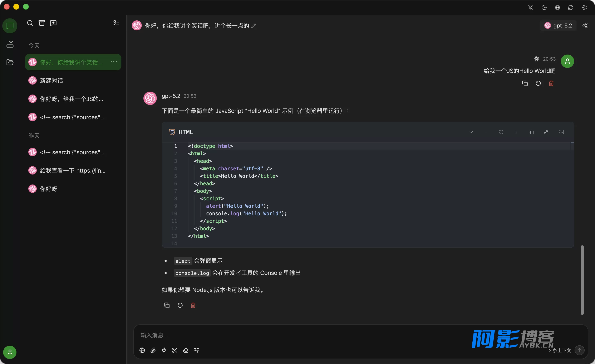Attach a file with paperclip icon
The image size is (595, 364).
point(153,350)
